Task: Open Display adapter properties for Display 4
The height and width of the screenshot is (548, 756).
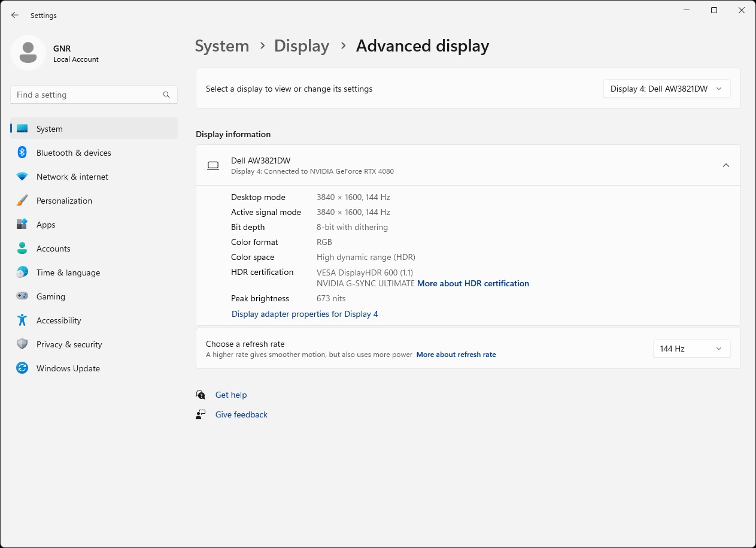Action: pyautogui.click(x=305, y=314)
